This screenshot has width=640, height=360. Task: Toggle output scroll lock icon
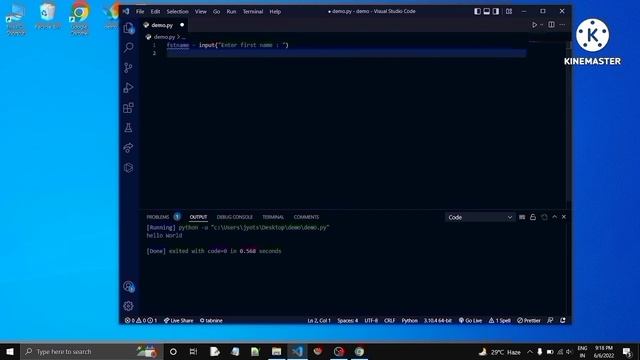pyautogui.click(x=533, y=217)
